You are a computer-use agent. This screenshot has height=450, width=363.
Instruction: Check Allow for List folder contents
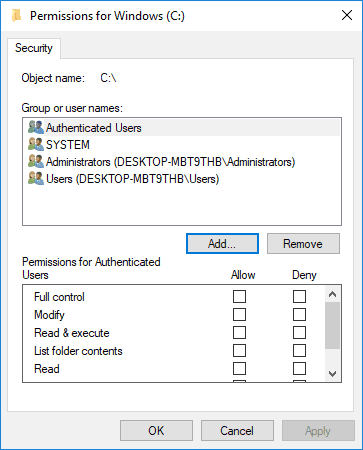(x=239, y=350)
